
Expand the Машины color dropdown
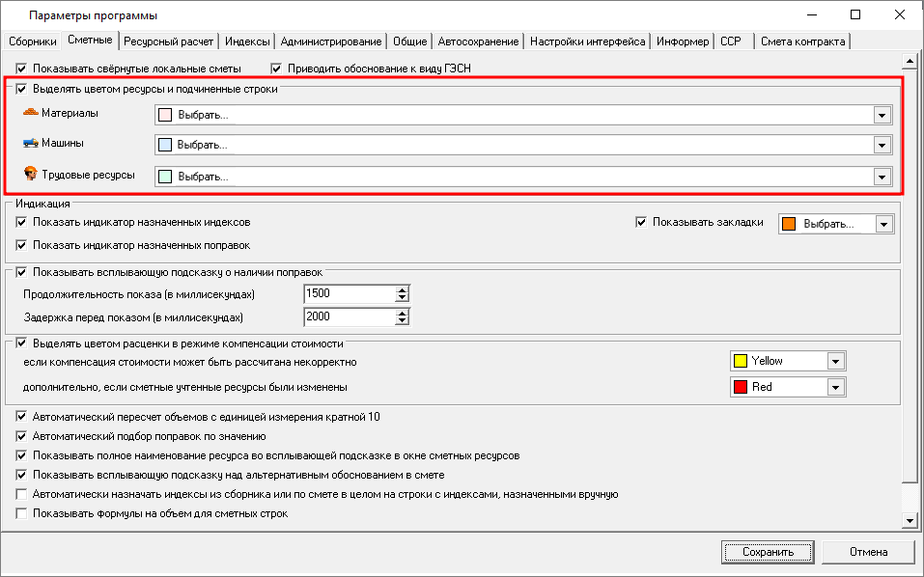[x=881, y=146]
